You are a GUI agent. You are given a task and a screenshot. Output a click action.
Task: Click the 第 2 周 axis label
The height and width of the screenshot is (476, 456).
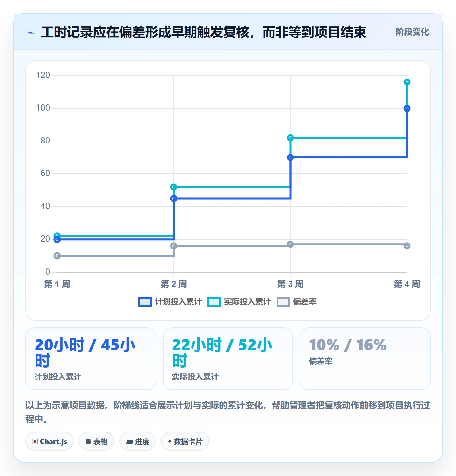(174, 284)
